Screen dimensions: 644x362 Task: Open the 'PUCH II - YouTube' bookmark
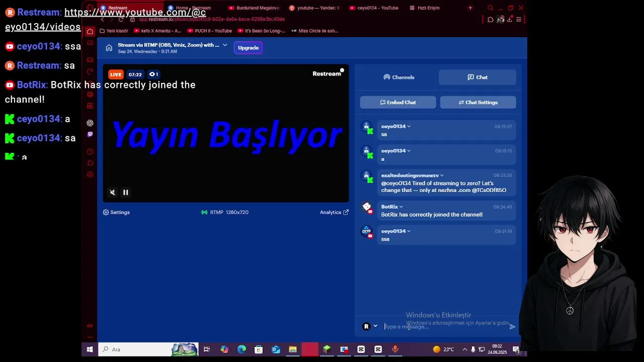click(x=210, y=31)
